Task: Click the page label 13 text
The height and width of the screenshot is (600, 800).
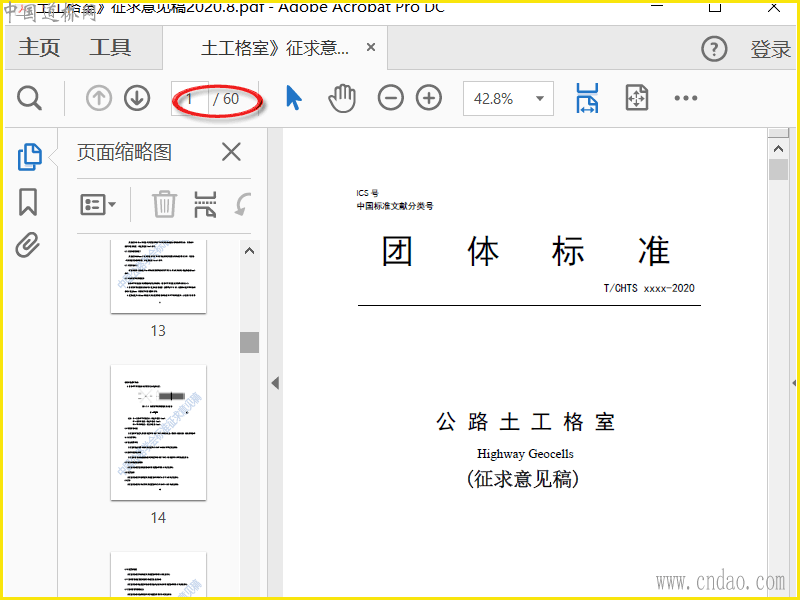Action: [x=158, y=331]
